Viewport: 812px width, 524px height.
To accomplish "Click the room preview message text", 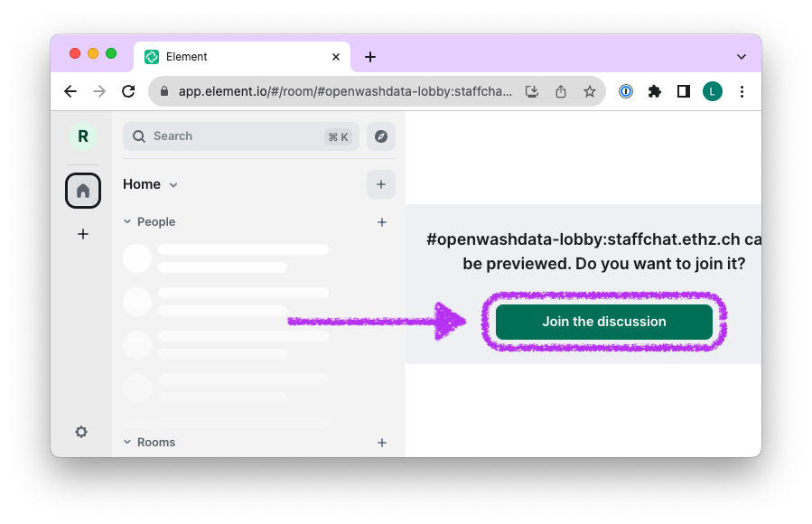I will click(x=593, y=251).
